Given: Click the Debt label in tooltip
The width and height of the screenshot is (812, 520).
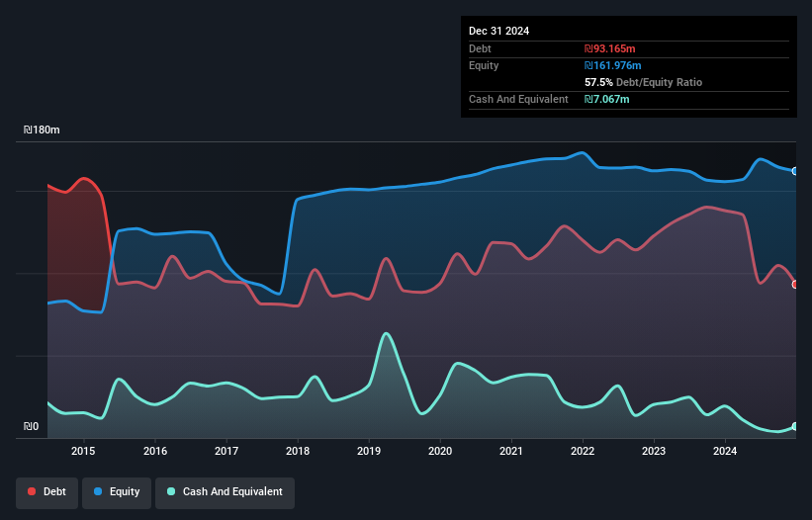Looking at the screenshot, I should [480, 48].
